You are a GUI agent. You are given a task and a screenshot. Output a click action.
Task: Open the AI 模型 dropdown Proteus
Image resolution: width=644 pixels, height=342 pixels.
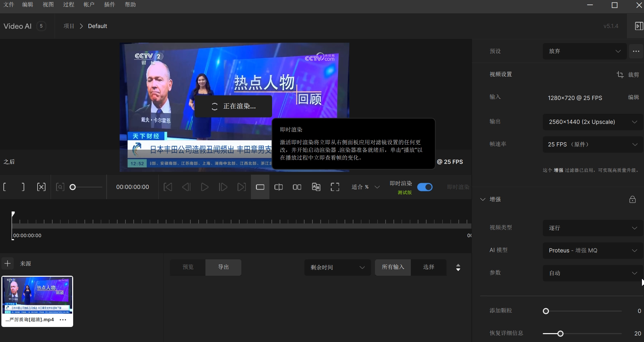593,250
